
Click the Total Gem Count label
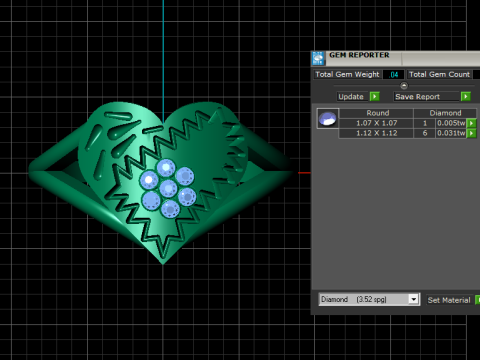[439, 74]
